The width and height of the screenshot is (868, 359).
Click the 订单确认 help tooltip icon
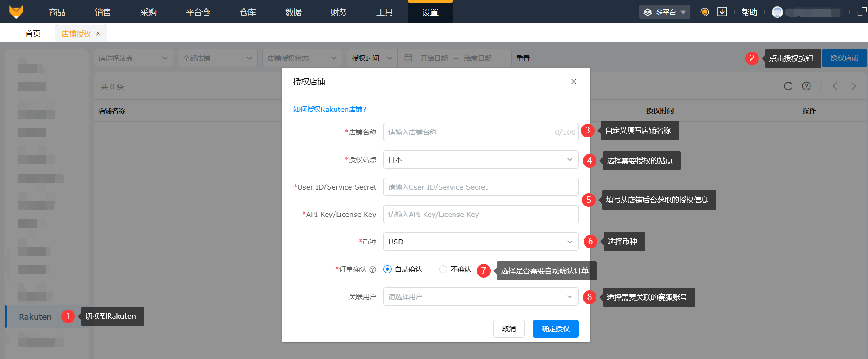point(372,269)
